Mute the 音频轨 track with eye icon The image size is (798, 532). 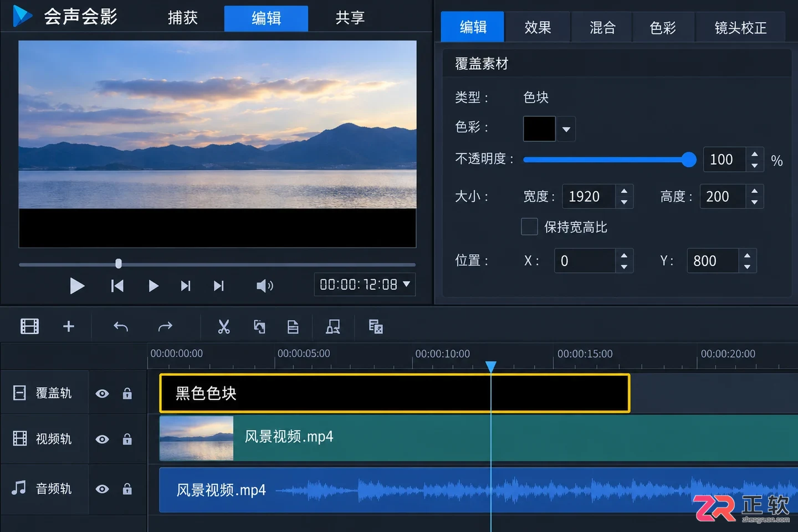coord(102,489)
